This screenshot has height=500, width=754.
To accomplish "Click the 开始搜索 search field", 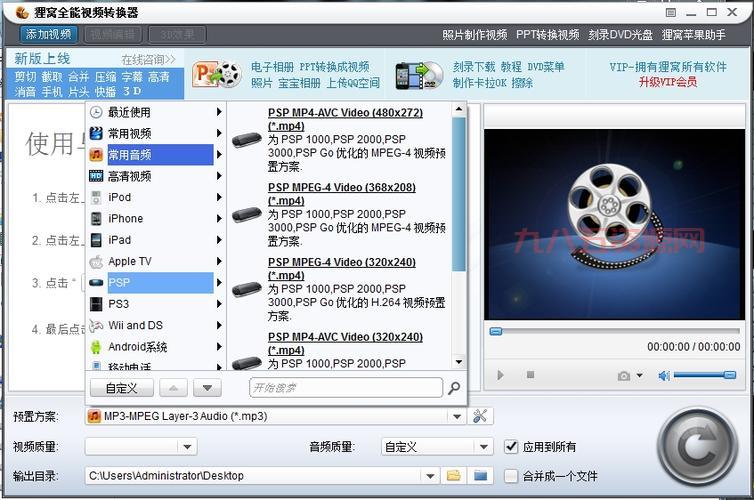I will click(x=346, y=388).
